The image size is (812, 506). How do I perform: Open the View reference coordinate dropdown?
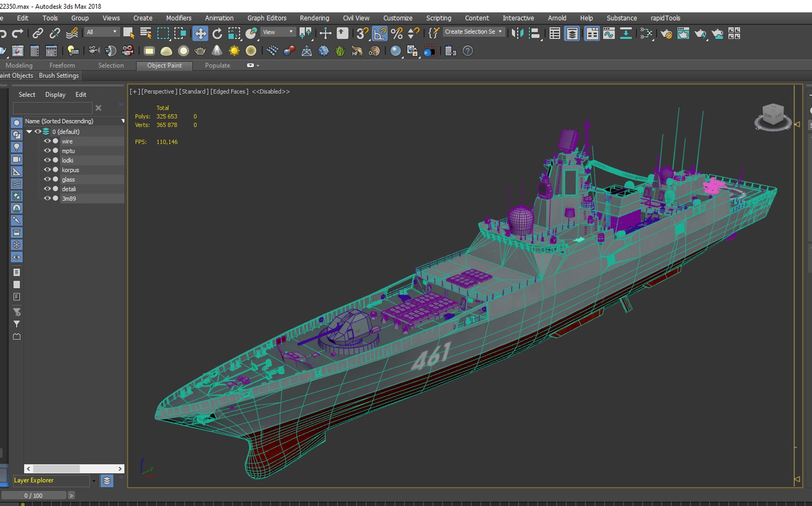[278, 32]
